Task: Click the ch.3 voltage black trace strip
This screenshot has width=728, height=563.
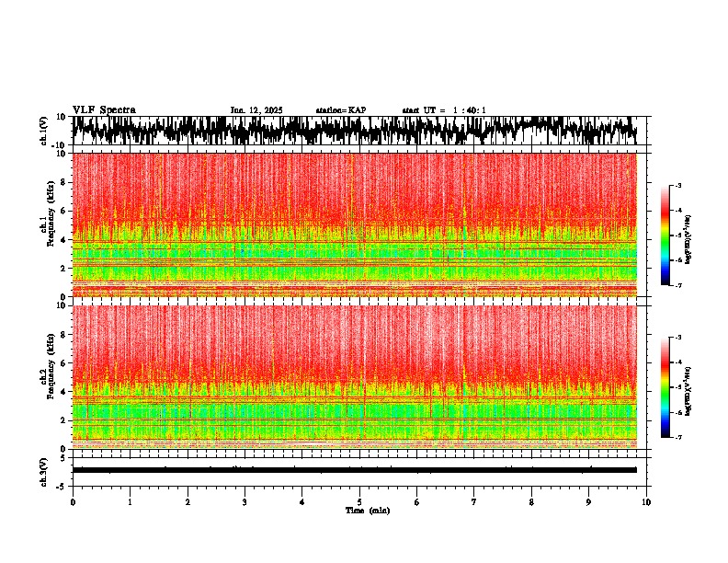Action: point(355,470)
